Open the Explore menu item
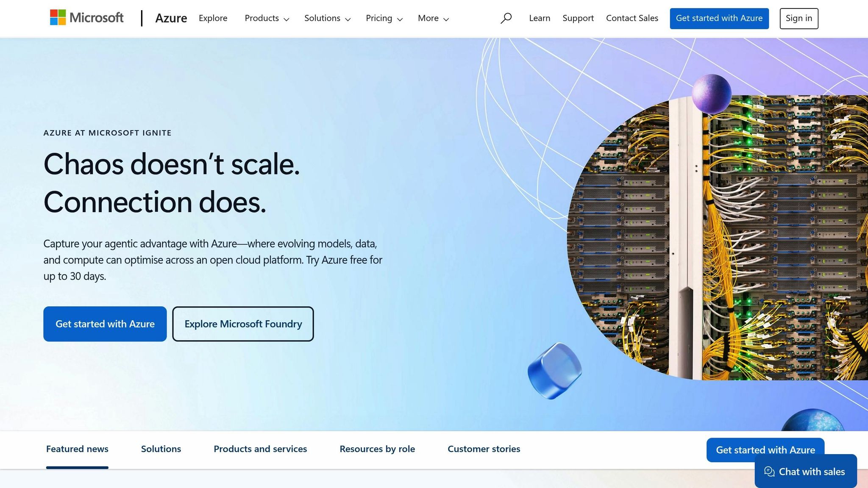The width and height of the screenshot is (868, 488). coord(213,18)
